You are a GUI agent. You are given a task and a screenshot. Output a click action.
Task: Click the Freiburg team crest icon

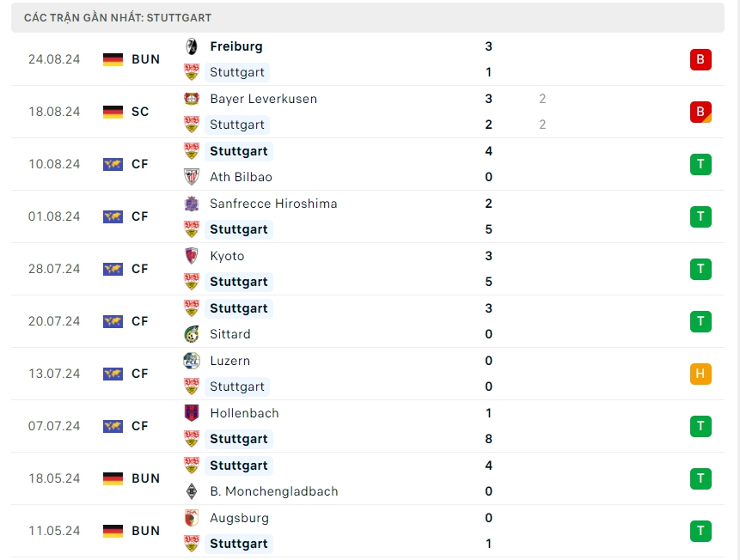(x=192, y=46)
